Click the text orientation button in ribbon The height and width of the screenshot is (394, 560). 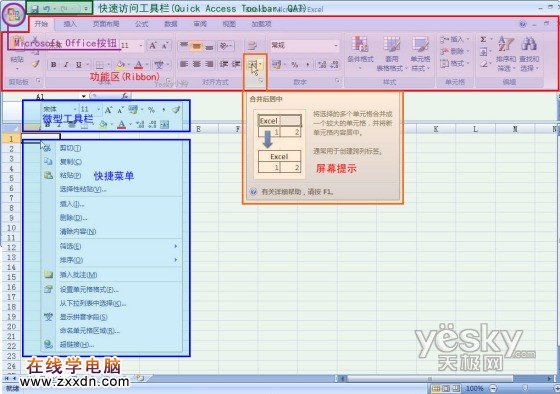tap(225, 45)
